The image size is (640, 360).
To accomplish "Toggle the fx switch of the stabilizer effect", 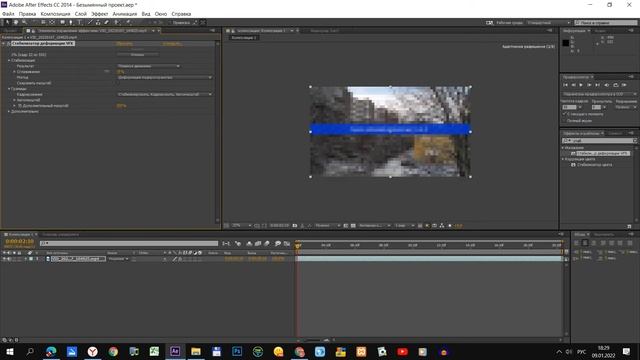I will [x=8, y=43].
